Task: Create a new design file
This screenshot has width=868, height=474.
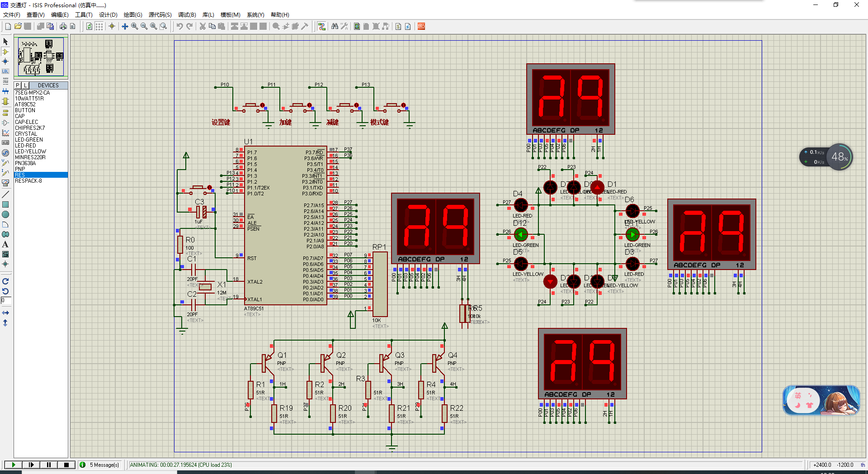Action: [8, 26]
